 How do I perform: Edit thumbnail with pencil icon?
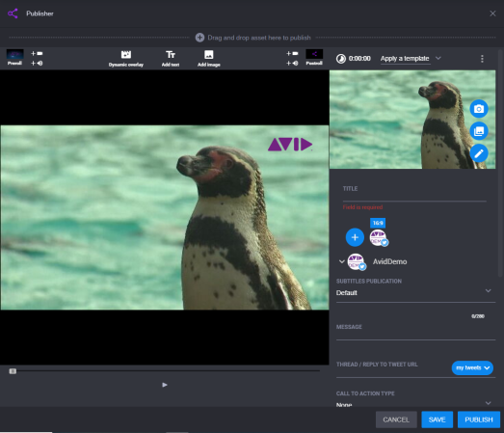pyautogui.click(x=479, y=153)
